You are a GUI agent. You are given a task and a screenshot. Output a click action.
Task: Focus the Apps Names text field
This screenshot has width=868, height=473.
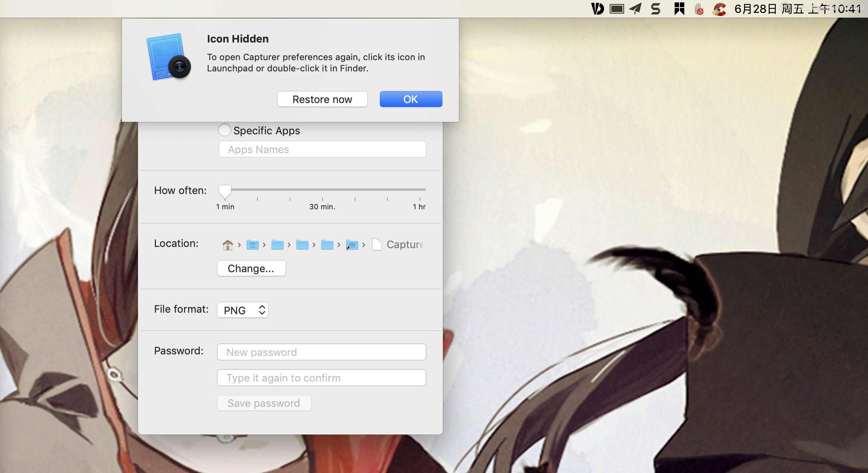click(322, 149)
